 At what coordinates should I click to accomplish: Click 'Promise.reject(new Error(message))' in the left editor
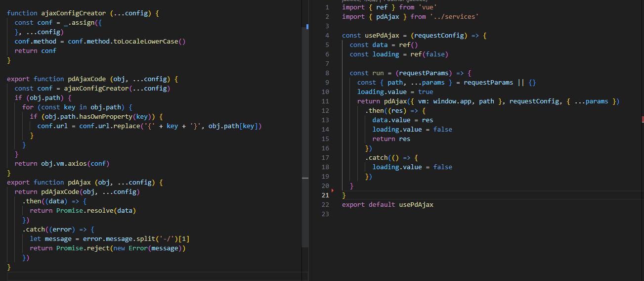(x=121, y=248)
